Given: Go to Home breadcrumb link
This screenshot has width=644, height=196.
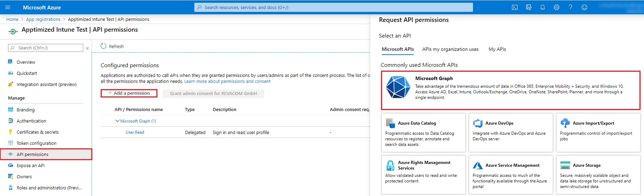Looking at the screenshot, I should [x=12, y=19].
